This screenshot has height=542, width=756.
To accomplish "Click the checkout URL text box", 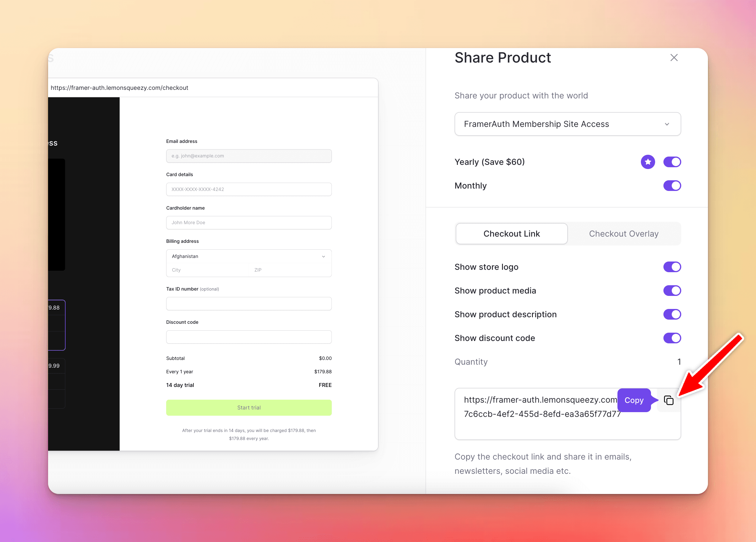I will coord(567,414).
